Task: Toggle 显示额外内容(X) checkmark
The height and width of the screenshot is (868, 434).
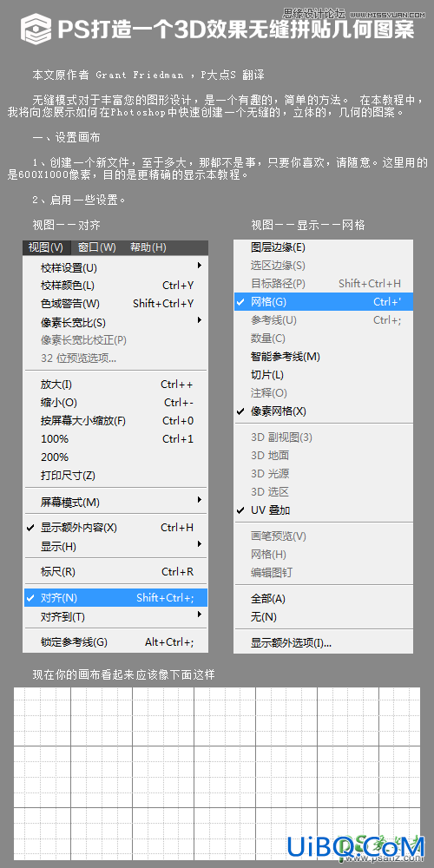Action: [x=115, y=528]
